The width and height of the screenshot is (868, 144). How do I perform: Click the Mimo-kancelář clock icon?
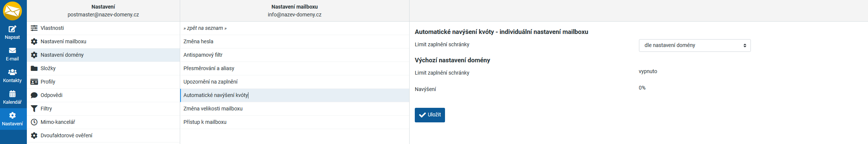tap(34, 122)
